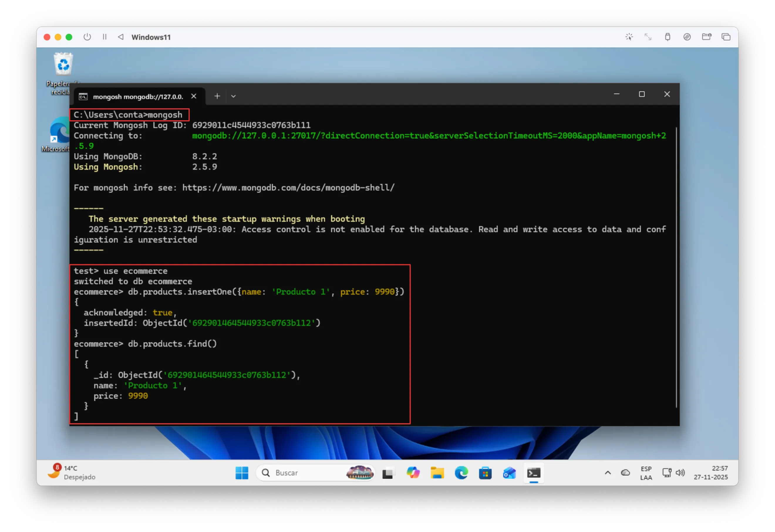The image size is (775, 532).
Task: Open the Windows Start menu
Action: pos(242,473)
